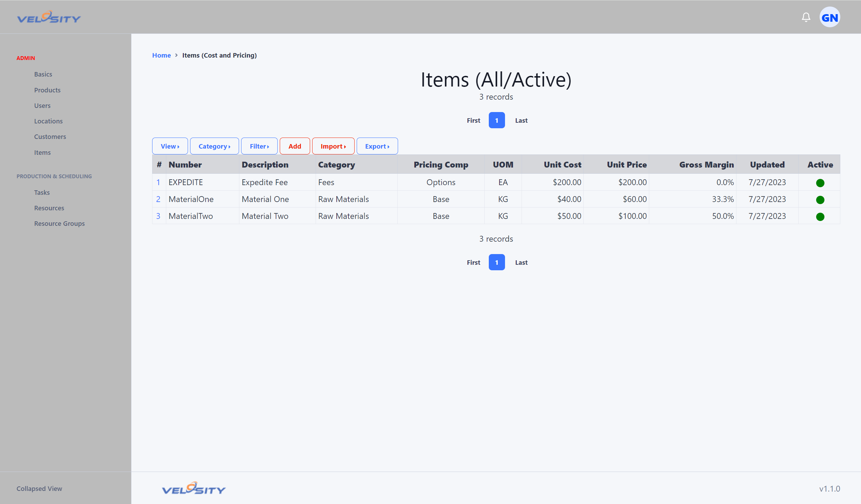
Task: Open the notifications bell
Action: (x=806, y=17)
